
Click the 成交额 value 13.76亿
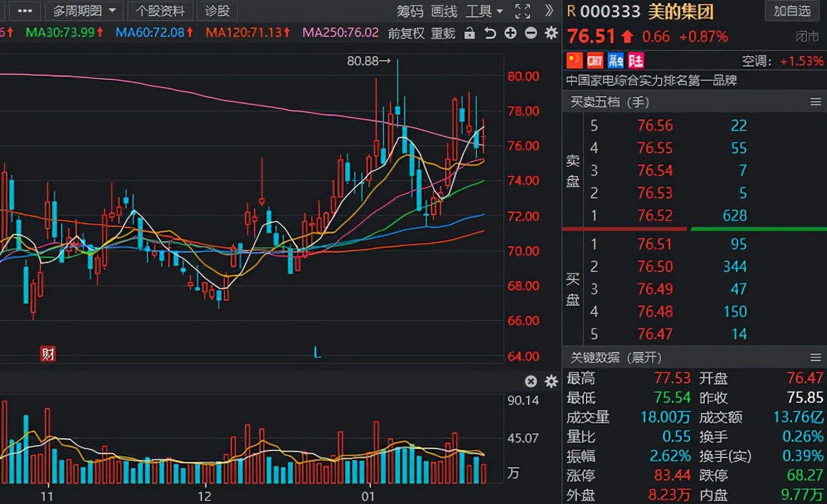(799, 417)
